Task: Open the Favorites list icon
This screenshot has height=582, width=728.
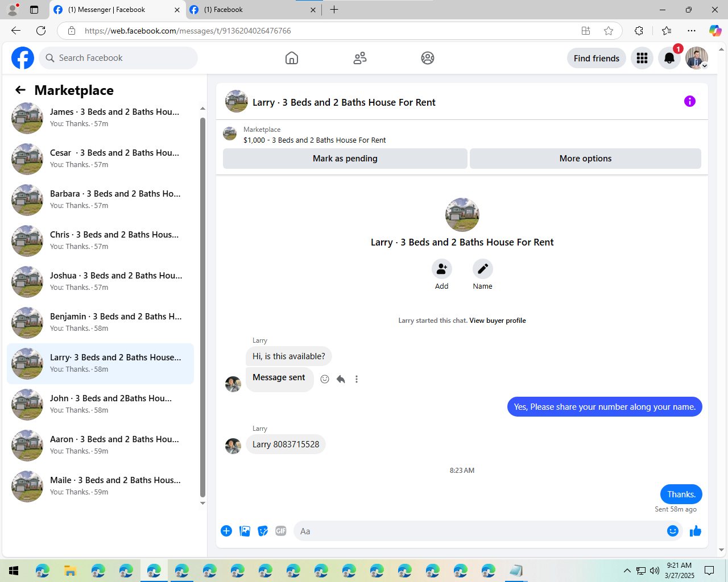Action: [667, 31]
